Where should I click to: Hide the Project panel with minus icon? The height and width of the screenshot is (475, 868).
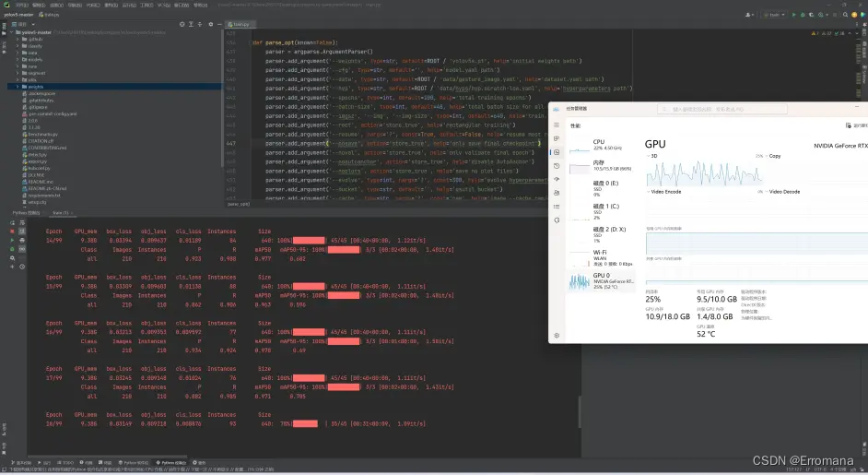(x=220, y=24)
